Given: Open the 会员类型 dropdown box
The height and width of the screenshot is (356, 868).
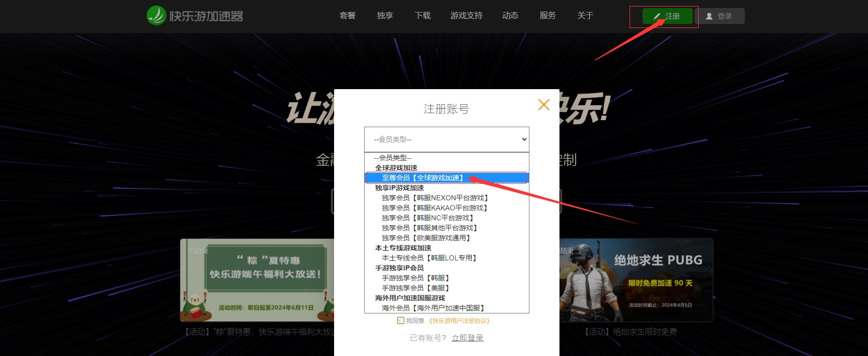Looking at the screenshot, I should 447,139.
